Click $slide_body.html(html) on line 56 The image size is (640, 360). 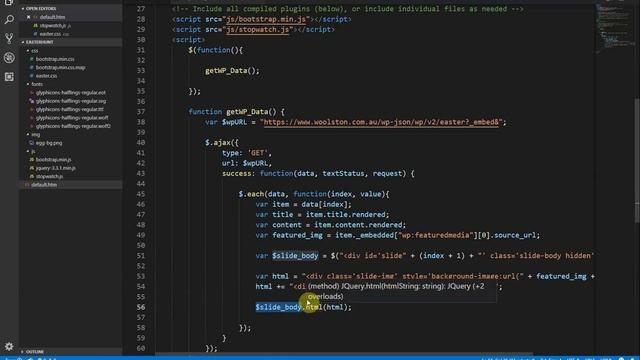303,307
